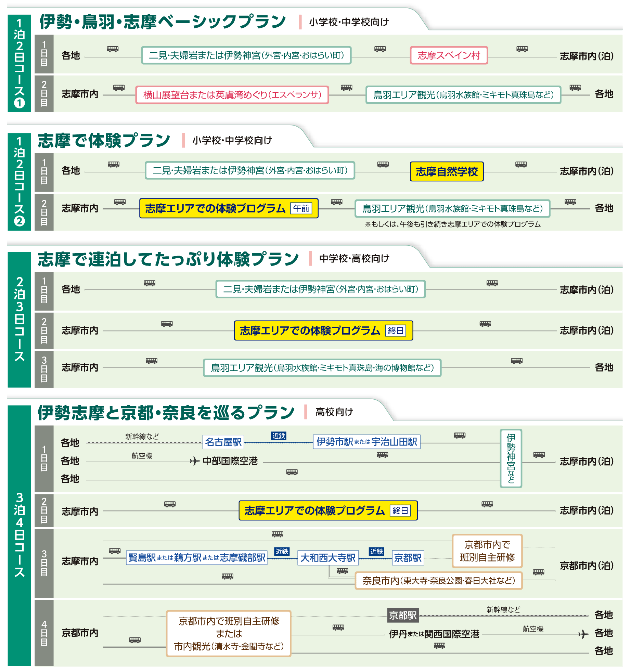Click 鳥羽エリア観光 box with 海の博物館など

[x=322, y=368]
